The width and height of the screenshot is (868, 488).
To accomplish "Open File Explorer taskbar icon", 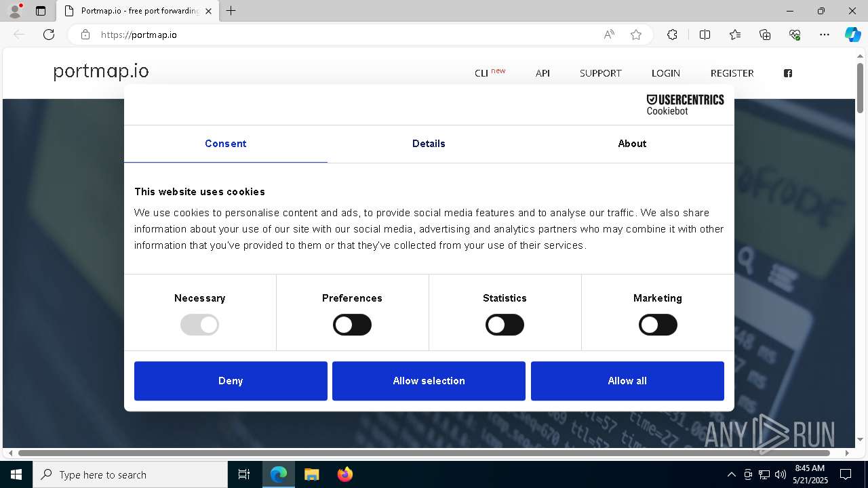I will coord(311,474).
